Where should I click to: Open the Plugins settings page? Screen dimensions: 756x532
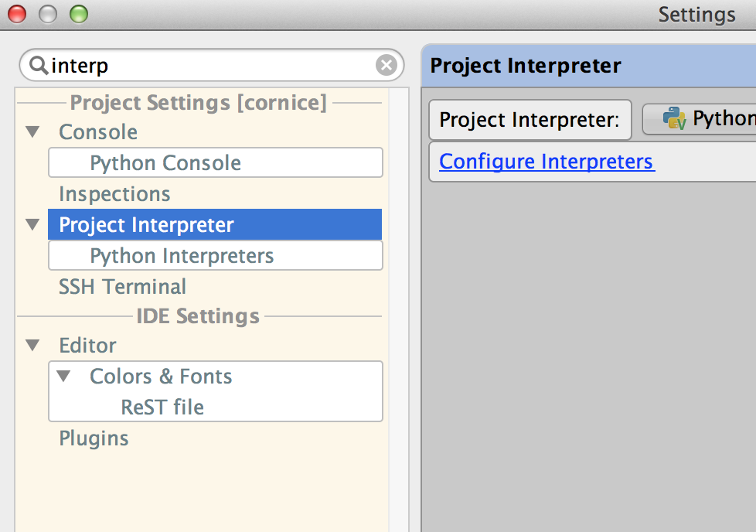94,438
